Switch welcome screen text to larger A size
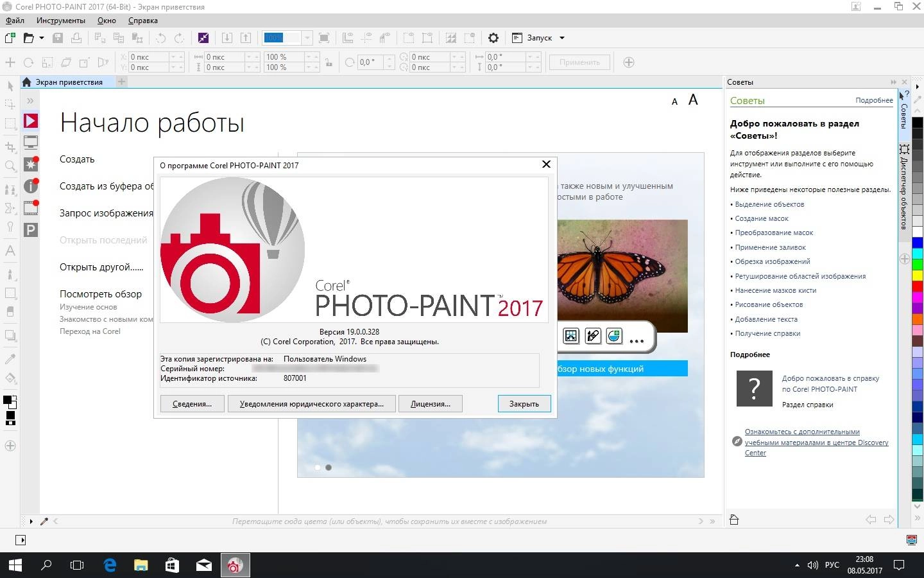The height and width of the screenshot is (578, 924). (694, 100)
